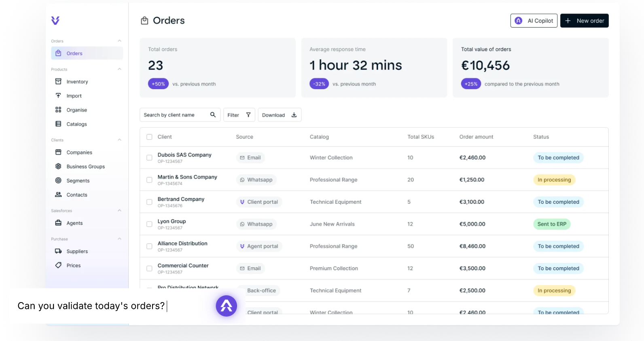Click the New order button
The image size is (644, 341).
click(584, 21)
